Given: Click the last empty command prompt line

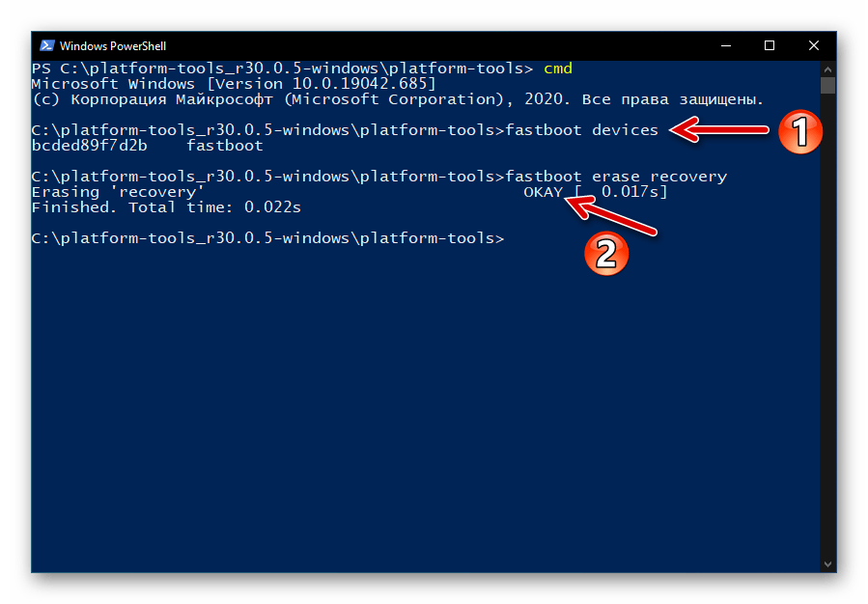Looking at the screenshot, I should pyautogui.click(x=267, y=238).
